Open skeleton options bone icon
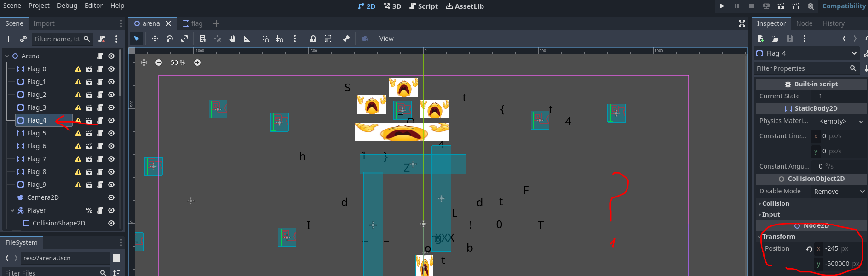The height and width of the screenshot is (276, 868). (346, 39)
